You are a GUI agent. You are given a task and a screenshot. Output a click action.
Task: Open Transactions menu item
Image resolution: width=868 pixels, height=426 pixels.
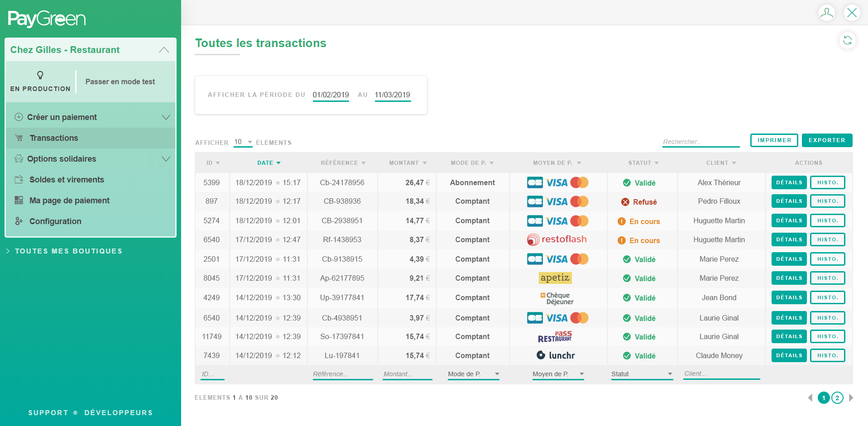(91, 138)
